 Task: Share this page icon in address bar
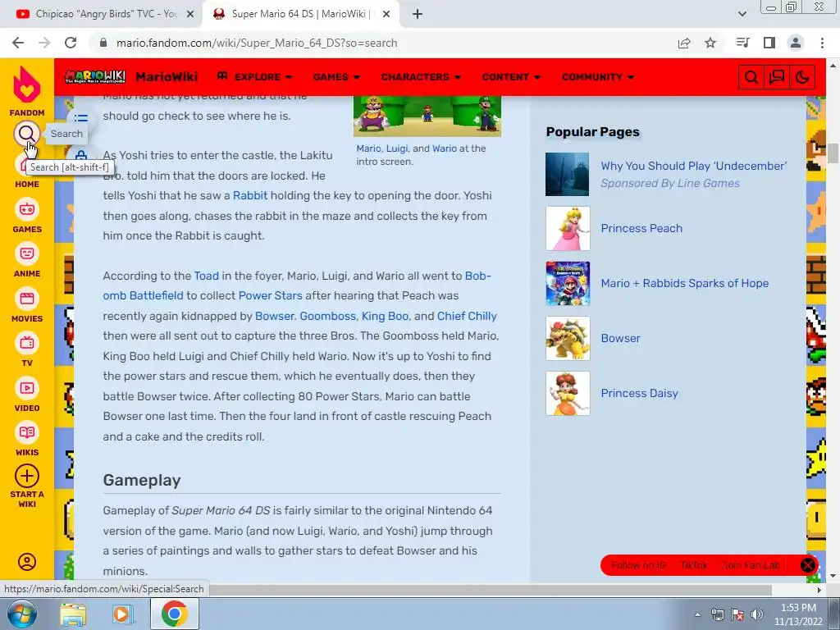tap(684, 43)
